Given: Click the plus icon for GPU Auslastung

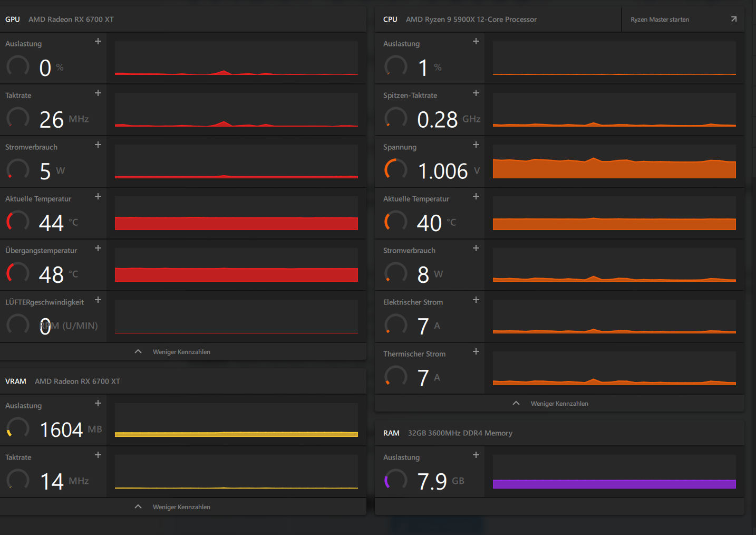Looking at the screenshot, I should click(x=98, y=41).
